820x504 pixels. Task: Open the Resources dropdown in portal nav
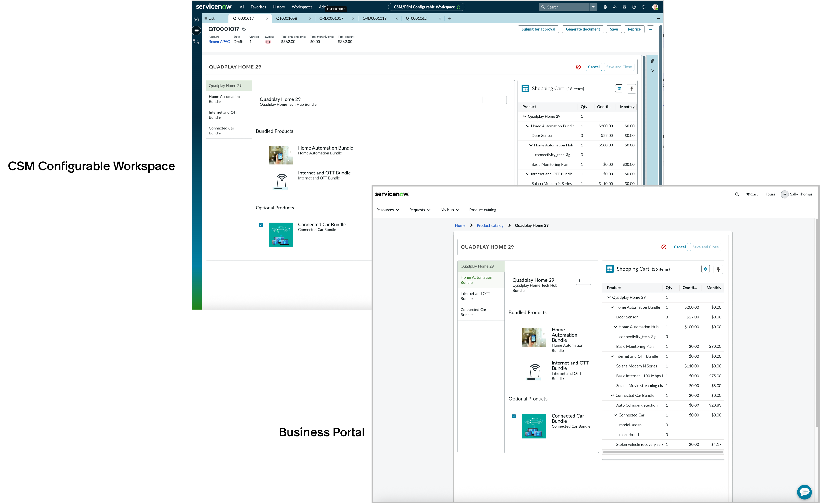[x=387, y=210]
